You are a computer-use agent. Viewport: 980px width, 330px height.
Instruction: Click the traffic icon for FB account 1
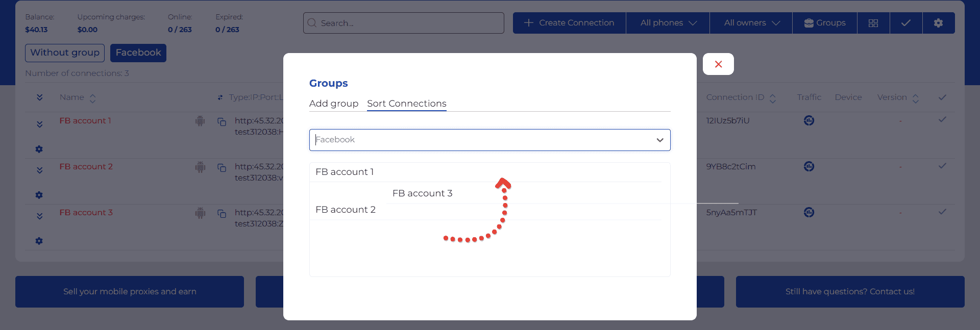click(808, 121)
